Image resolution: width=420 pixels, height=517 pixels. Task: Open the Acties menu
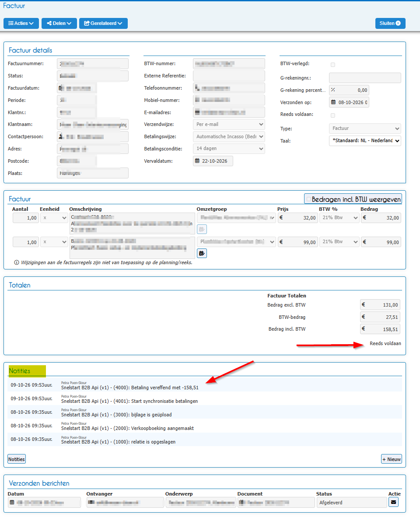pos(21,24)
